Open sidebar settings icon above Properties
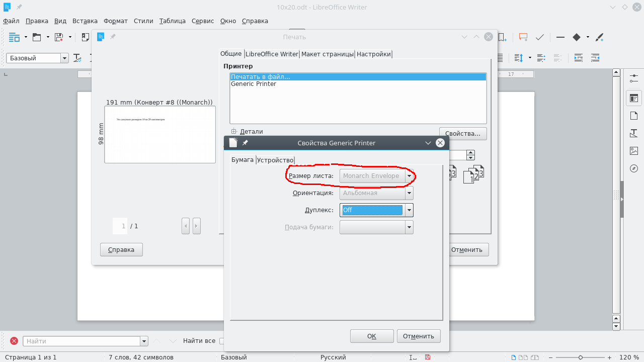Image resolution: width=644 pixels, height=362 pixels. 633,78
